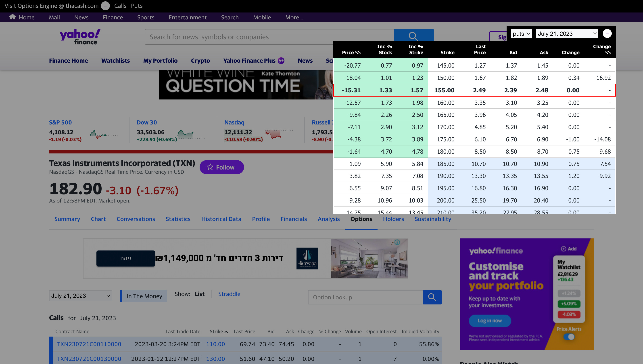The image size is (643, 364).
Task: Select the 180.00 strike row
Action: click(475, 151)
